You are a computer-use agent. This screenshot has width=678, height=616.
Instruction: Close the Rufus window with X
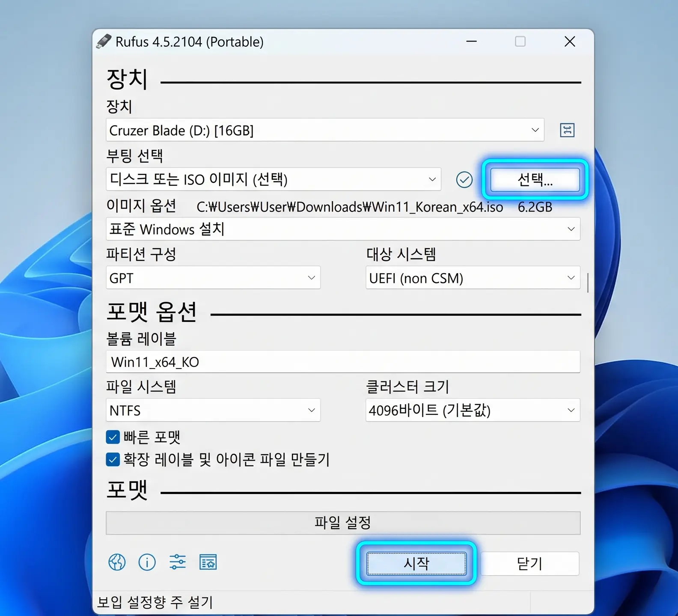(570, 42)
